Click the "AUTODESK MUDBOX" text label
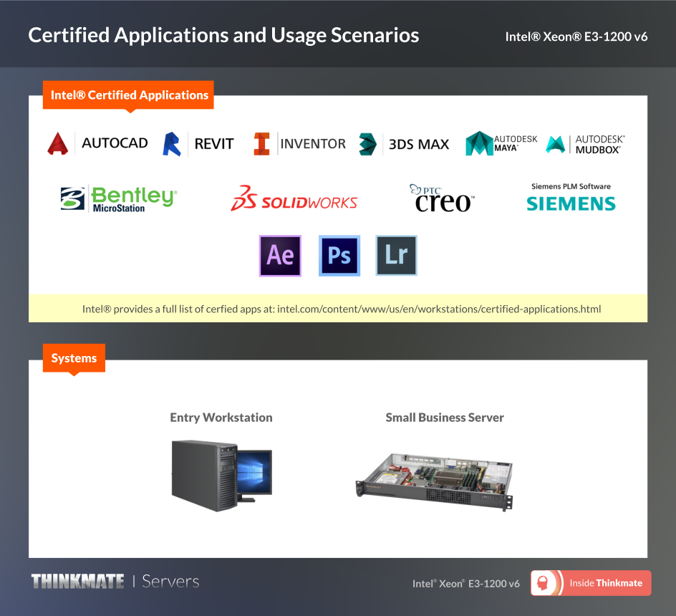Screen dimensions: 676x616 pyautogui.click(x=599, y=145)
